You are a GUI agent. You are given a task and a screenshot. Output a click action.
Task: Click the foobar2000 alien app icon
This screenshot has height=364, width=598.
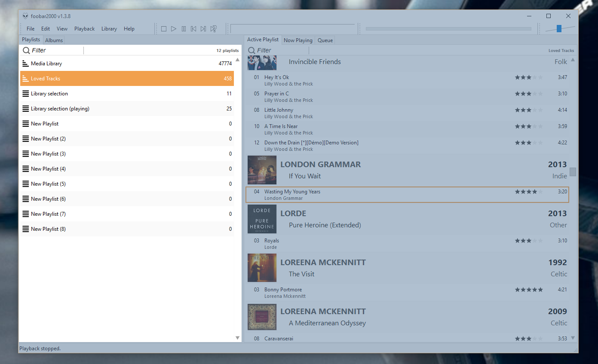tap(26, 16)
